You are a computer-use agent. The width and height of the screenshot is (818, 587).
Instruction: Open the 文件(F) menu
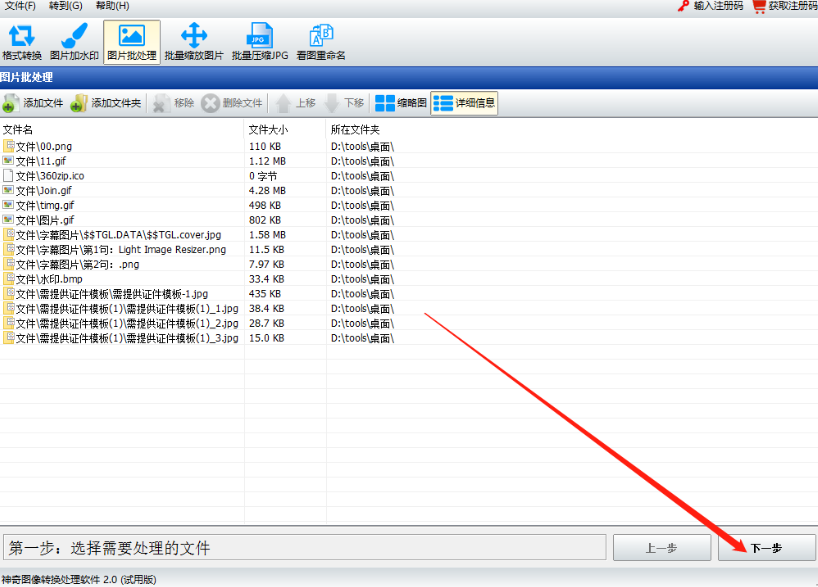[x=20, y=6]
